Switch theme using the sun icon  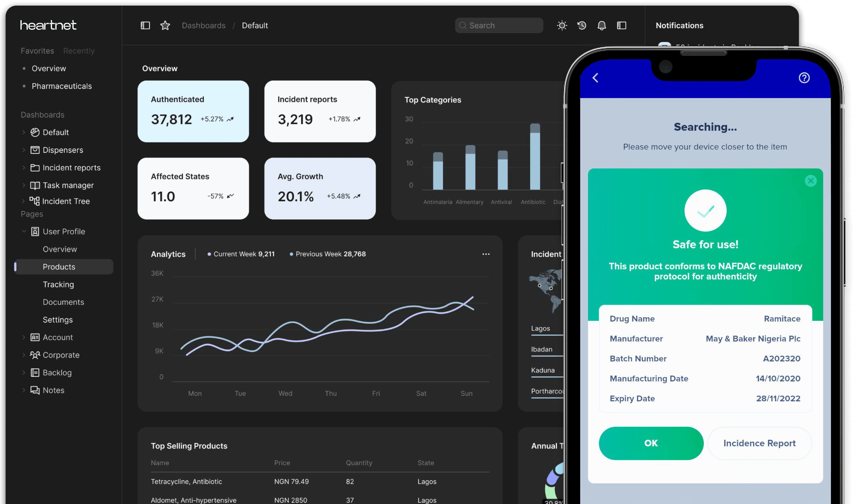pyautogui.click(x=562, y=25)
